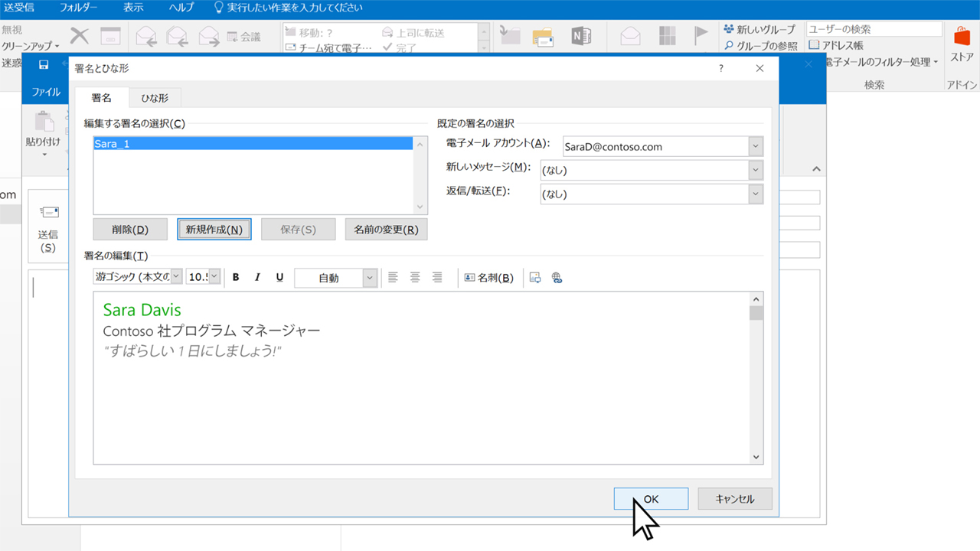
Task: Click the Rules icon in Outlook ribbon
Action: pos(543,36)
